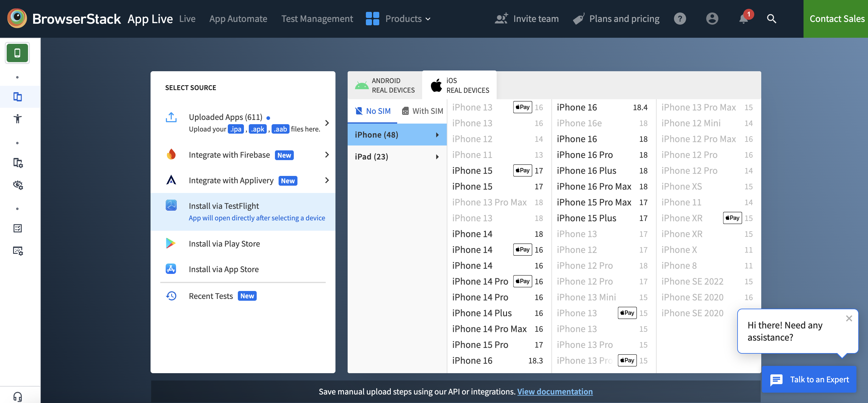Select iPhone 15 Pro Max device
The width and height of the screenshot is (868, 403).
[x=602, y=202]
